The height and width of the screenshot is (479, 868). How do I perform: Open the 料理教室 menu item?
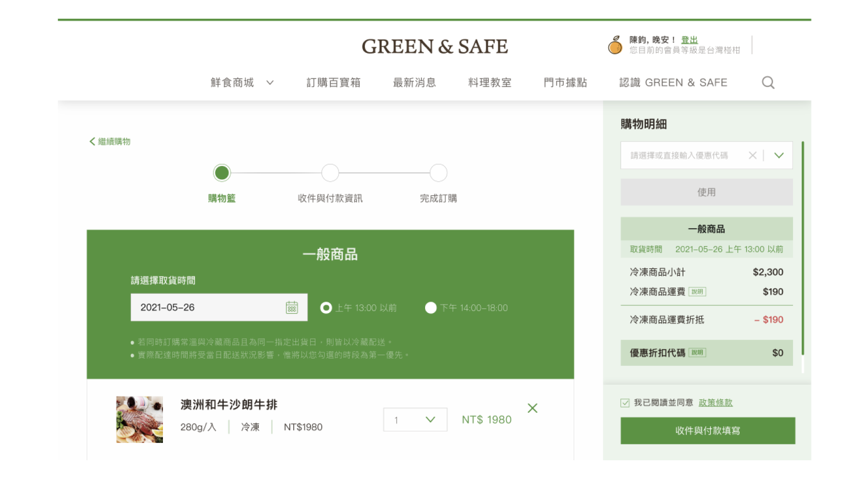point(489,82)
